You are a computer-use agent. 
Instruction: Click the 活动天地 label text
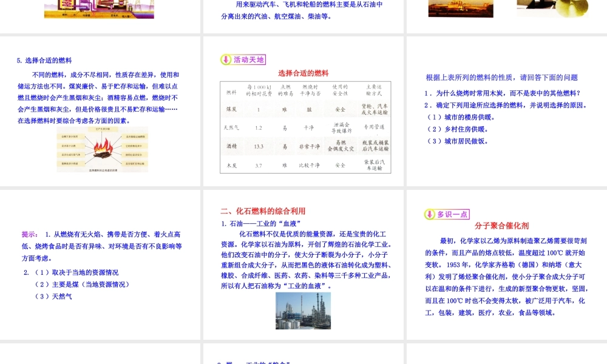pyautogui.click(x=248, y=59)
